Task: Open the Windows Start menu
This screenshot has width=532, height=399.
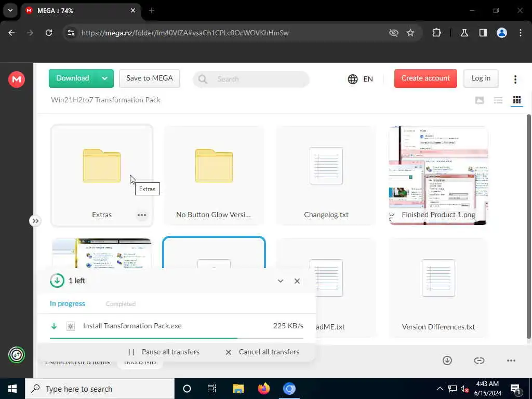Action: [12, 389]
